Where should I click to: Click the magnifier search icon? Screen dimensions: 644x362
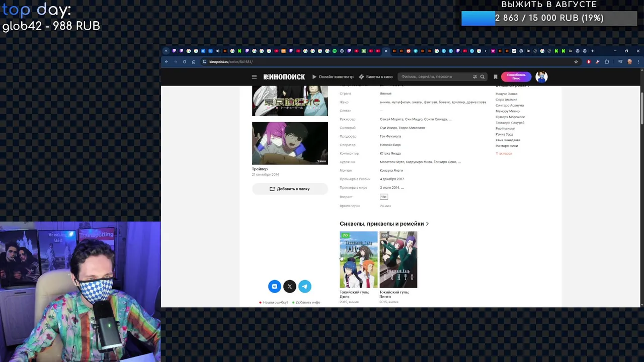482,77
